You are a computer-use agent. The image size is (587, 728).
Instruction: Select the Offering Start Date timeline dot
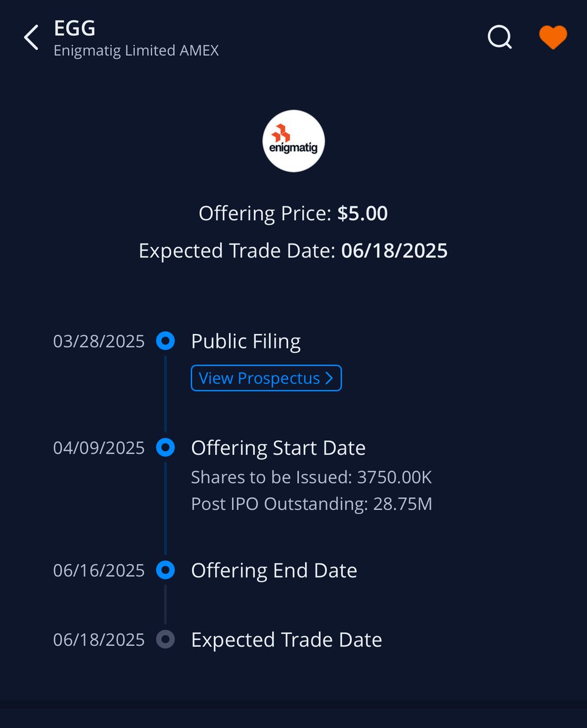coord(165,447)
